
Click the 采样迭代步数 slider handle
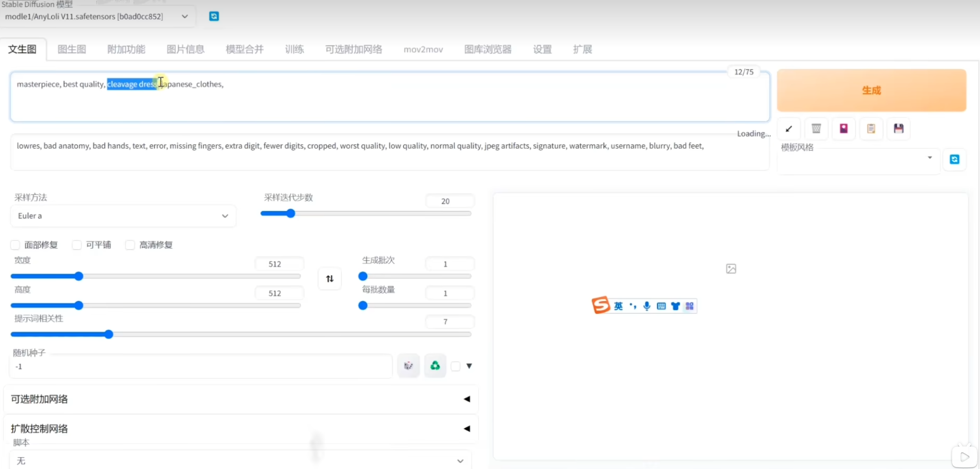click(x=290, y=213)
